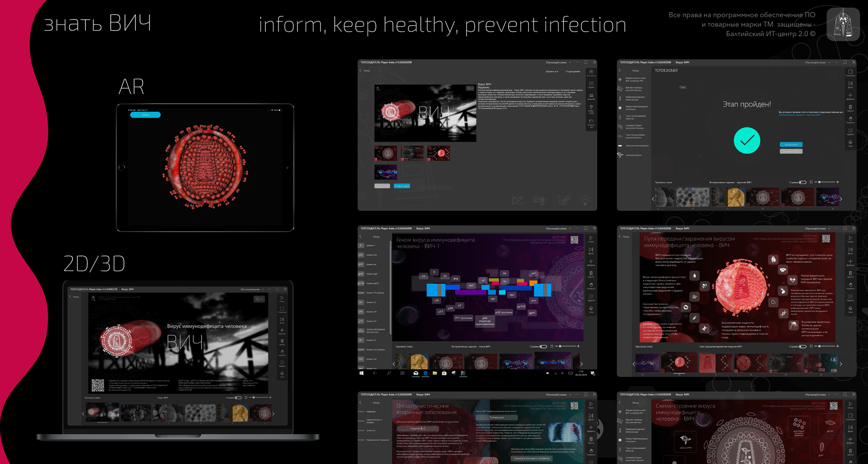Viewport: 868px width, 464px height.
Task: Expand Обучающий режим dropdown in opportunistic diseases window
Action: point(558,394)
